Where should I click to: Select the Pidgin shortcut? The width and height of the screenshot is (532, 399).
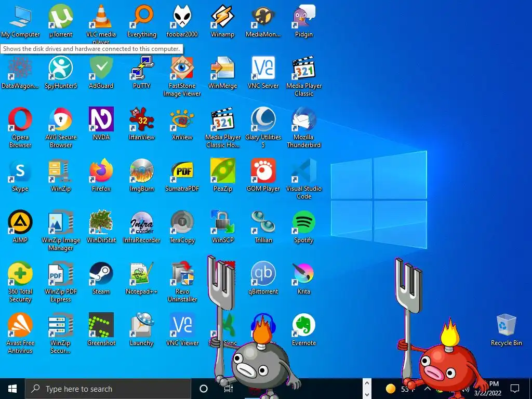coord(303,16)
